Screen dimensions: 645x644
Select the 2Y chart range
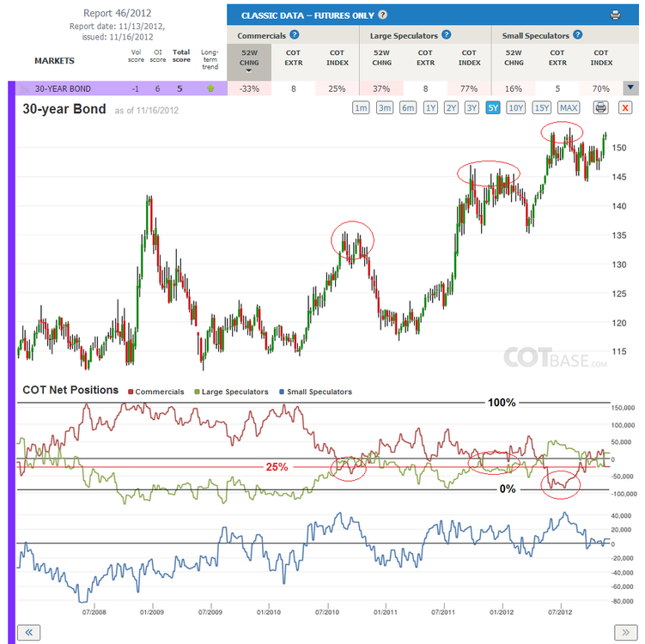451,107
